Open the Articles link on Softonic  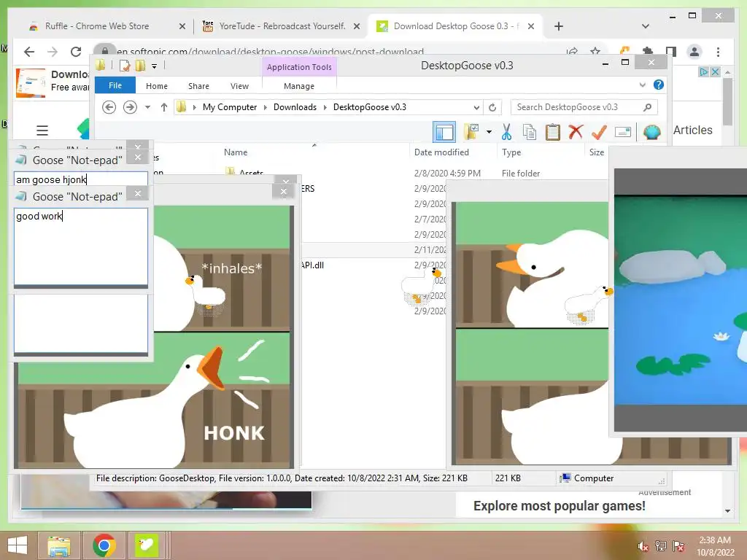click(x=693, y=130)
